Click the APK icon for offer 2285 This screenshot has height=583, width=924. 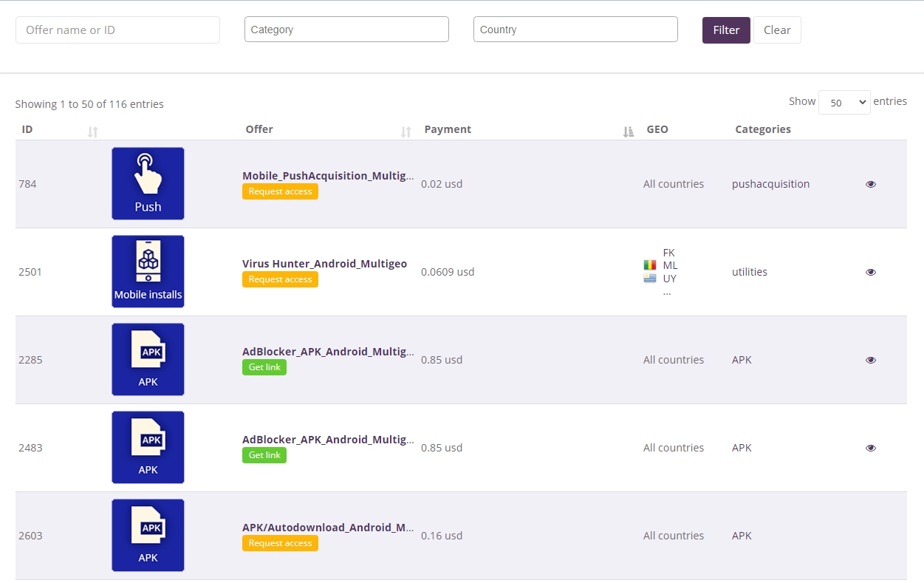click(148, 359)
